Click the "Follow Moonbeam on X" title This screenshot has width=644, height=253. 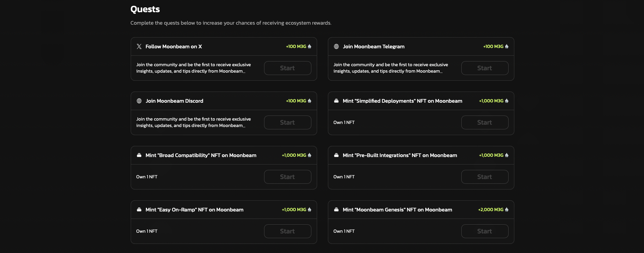pyautogui.click(x=174, y=47)
